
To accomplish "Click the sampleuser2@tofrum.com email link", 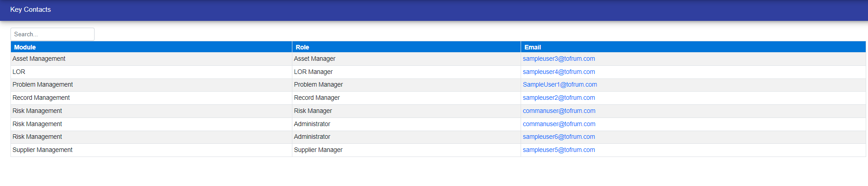I will pos(558,98).
